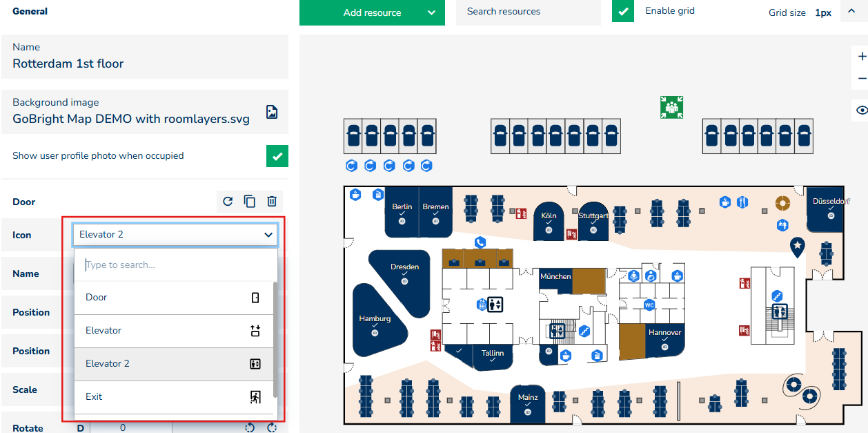The image size is (868, 433).
Task: Click the duplicate icon for Door
Action: pyautogui.click(x=250, y=202)
